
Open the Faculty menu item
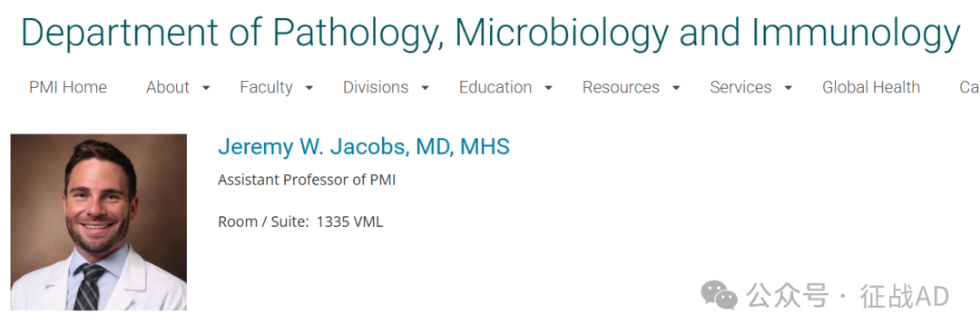click(266, 87)
